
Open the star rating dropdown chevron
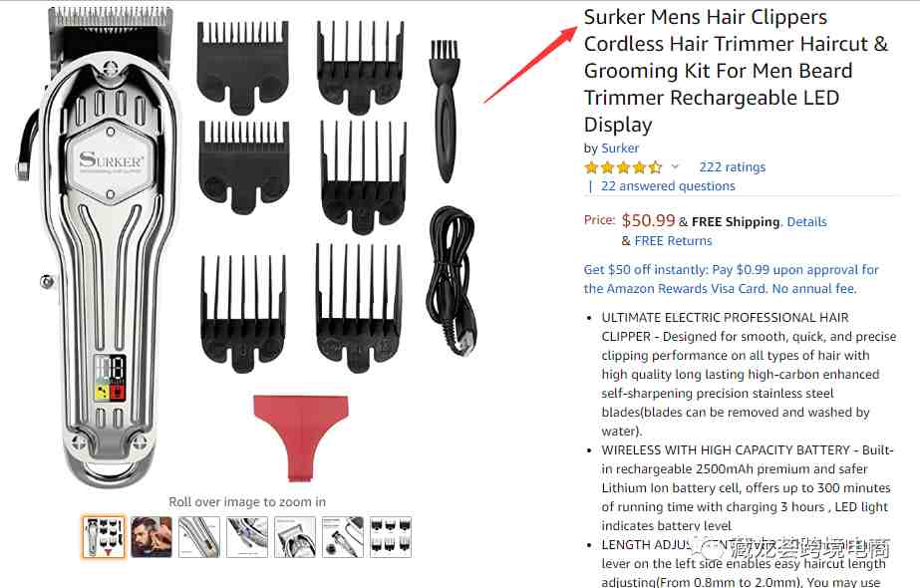click(x=675, y=166)
